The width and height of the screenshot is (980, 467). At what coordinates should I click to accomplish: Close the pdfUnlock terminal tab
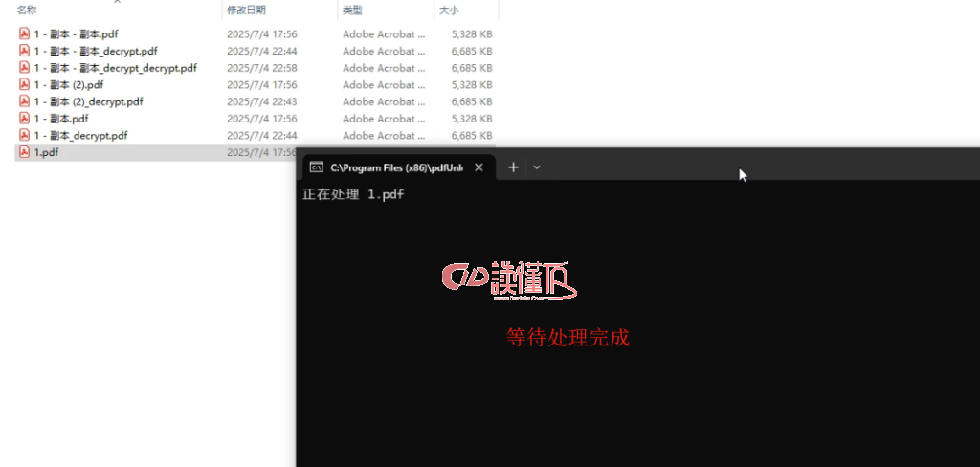tap(479, 167)
